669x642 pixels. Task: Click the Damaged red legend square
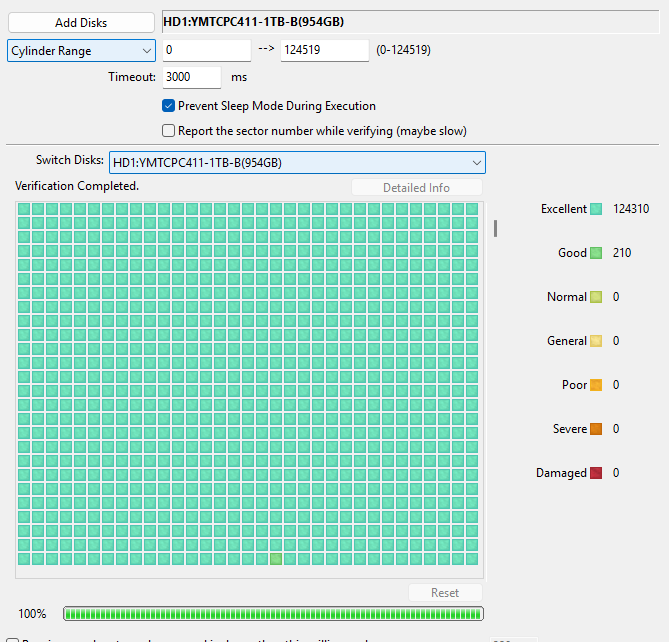[x=596, y=474]
